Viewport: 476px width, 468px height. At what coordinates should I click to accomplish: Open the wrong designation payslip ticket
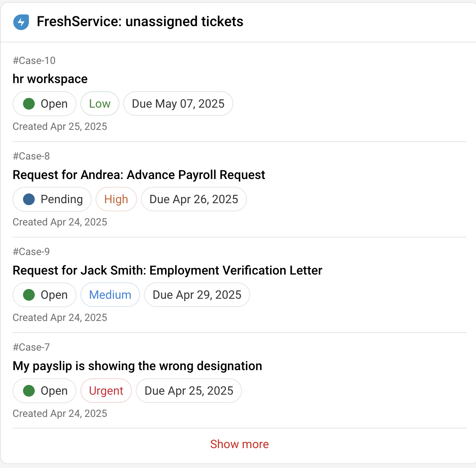pos(137,366)
